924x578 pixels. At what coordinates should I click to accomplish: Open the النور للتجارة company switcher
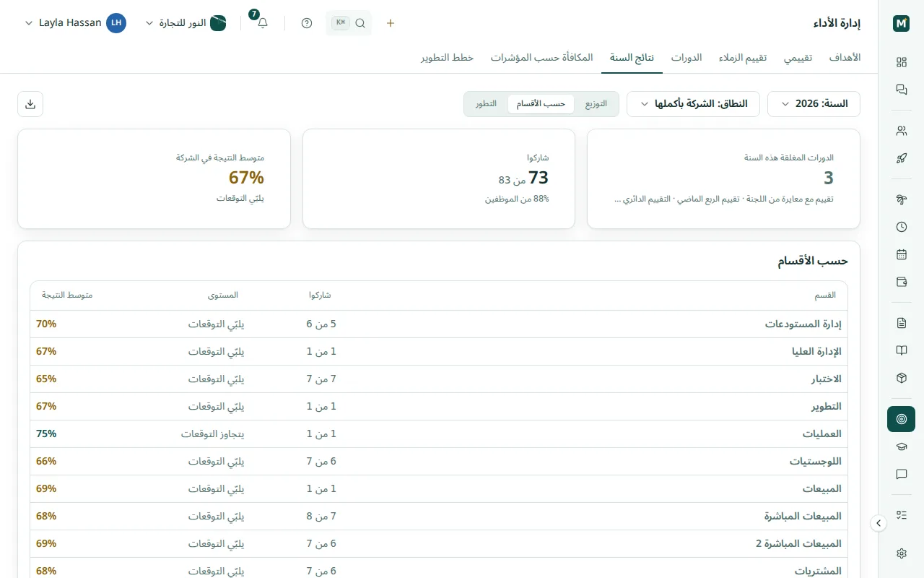point(186,23)
